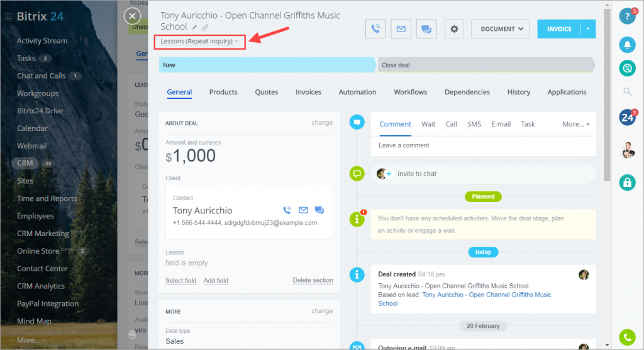The image size is (644, 350).
Task: Select the Close deal stage
Action: 486,65
